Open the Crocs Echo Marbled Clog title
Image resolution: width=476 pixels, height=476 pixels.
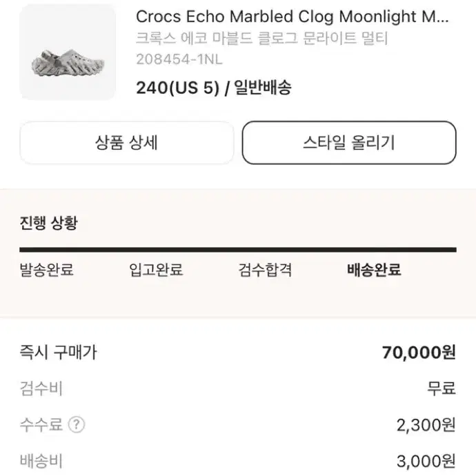tap(292, 17)
